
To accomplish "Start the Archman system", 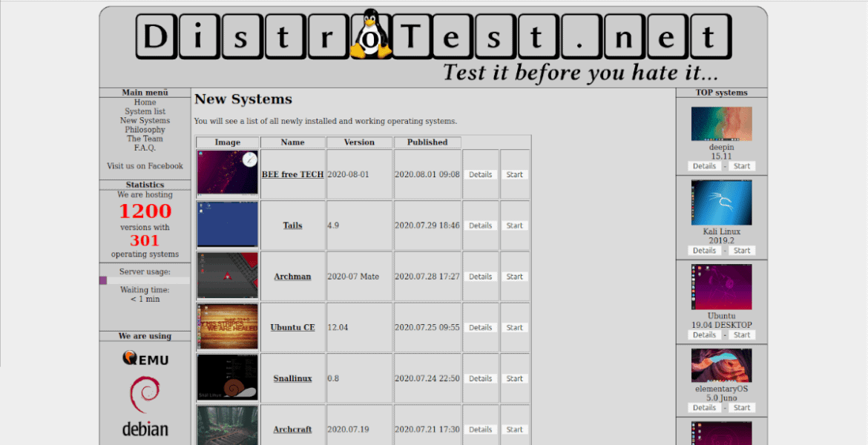I will click(514, 276).
